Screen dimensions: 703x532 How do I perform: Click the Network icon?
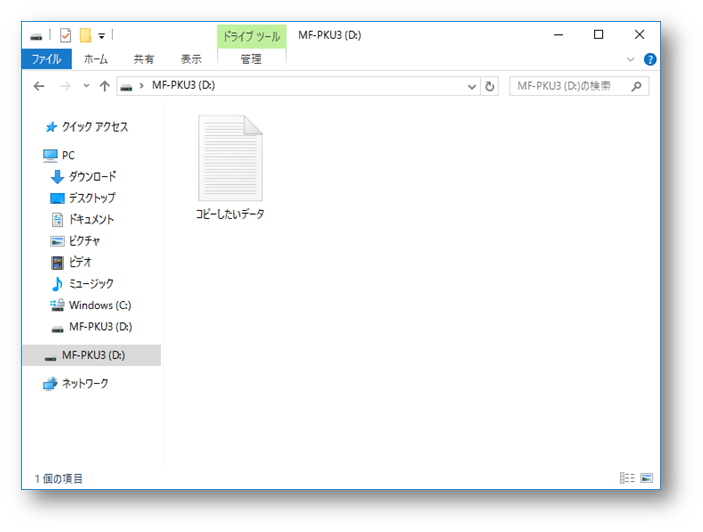pyautogui.click(x=50, y=384)
